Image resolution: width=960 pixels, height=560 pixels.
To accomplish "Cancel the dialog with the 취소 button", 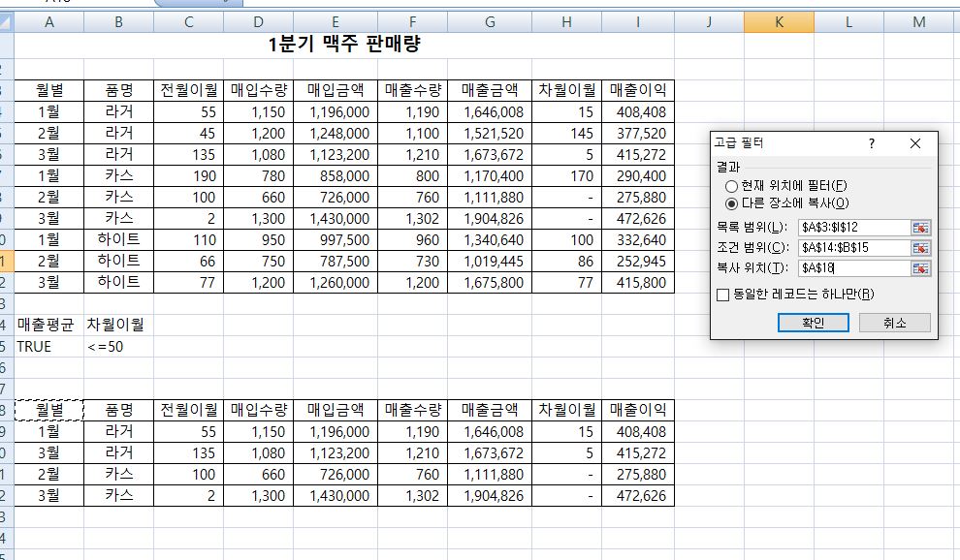I will pyautogui.click(x=894, y=323).
